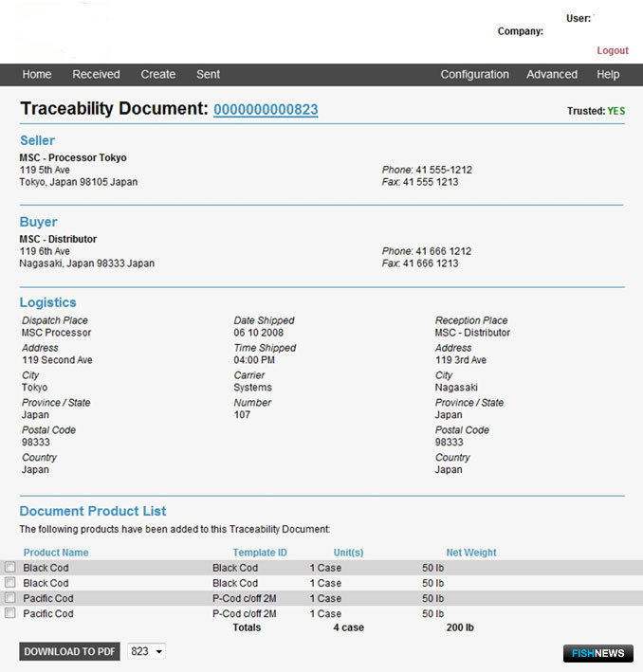Click the Trusted: YES status
643x672 pixels.
point(596,111)
